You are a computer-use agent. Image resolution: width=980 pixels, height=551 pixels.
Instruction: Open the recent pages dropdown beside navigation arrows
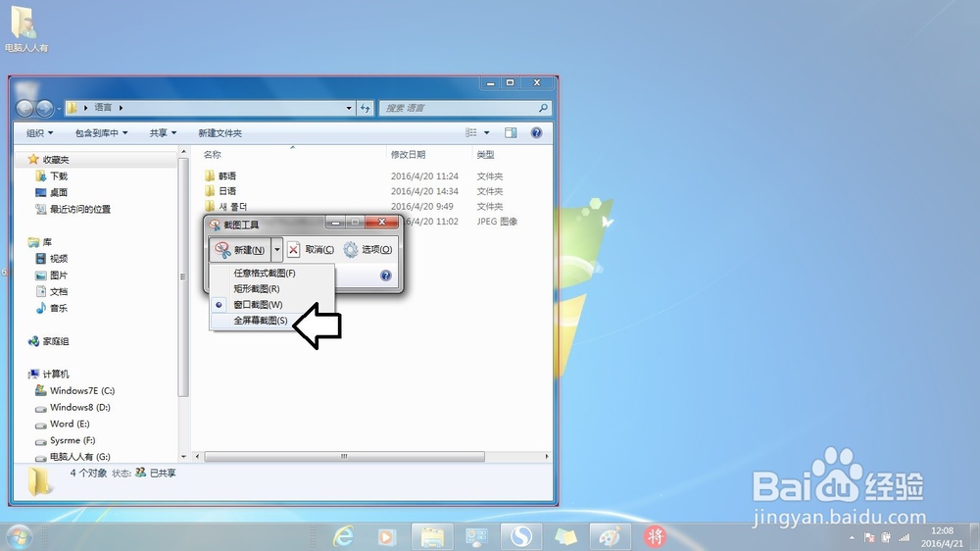coord(59,109)
